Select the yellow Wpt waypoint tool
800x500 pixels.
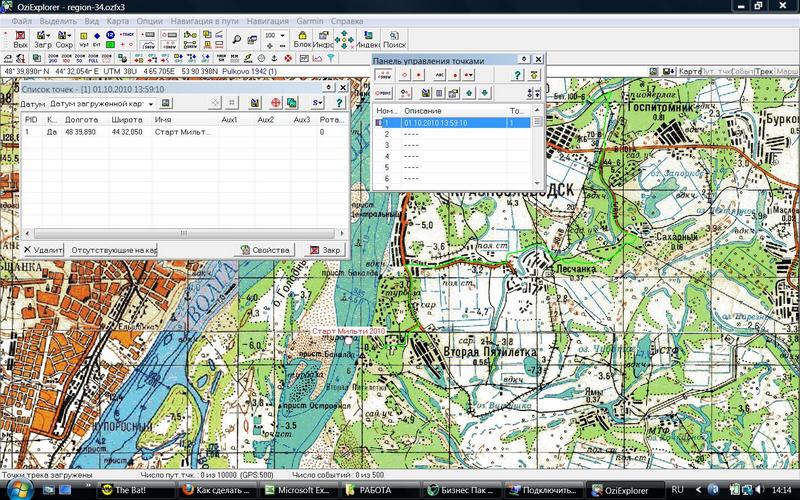click(x=84, y=36)
